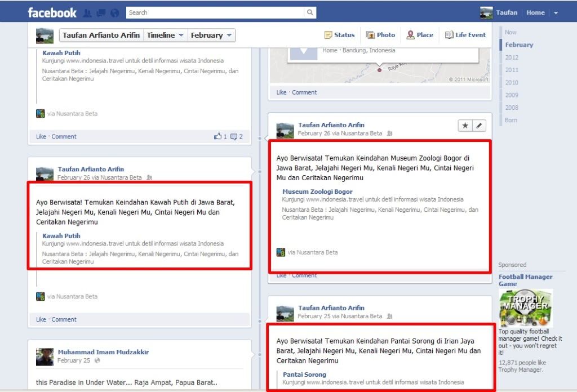Click Like under the top Kawah Putih post
The image size is (577, 392).
click(x=41, y=136)
